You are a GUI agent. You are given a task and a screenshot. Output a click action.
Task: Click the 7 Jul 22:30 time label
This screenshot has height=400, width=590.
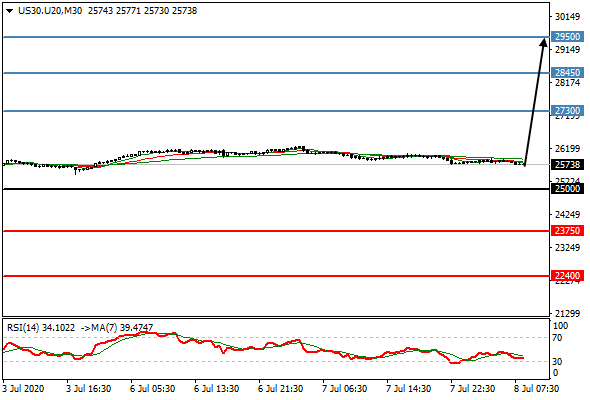point(472,388)
